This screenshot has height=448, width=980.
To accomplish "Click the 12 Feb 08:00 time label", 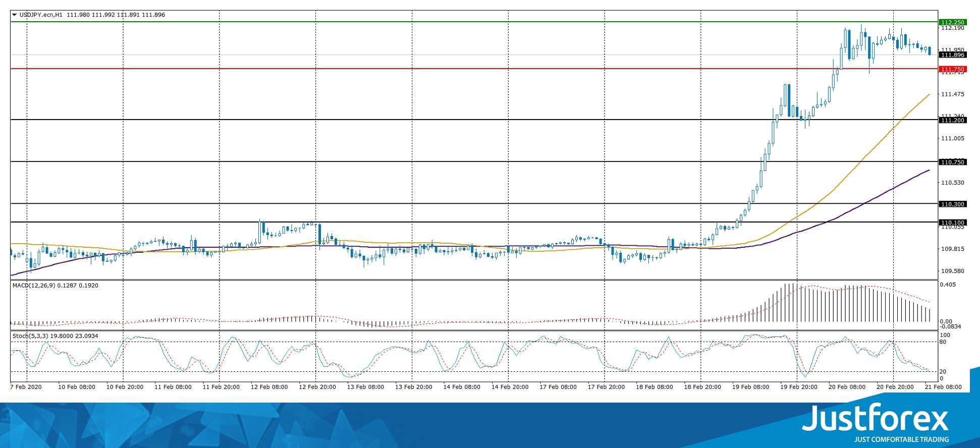I will point(269,387).
